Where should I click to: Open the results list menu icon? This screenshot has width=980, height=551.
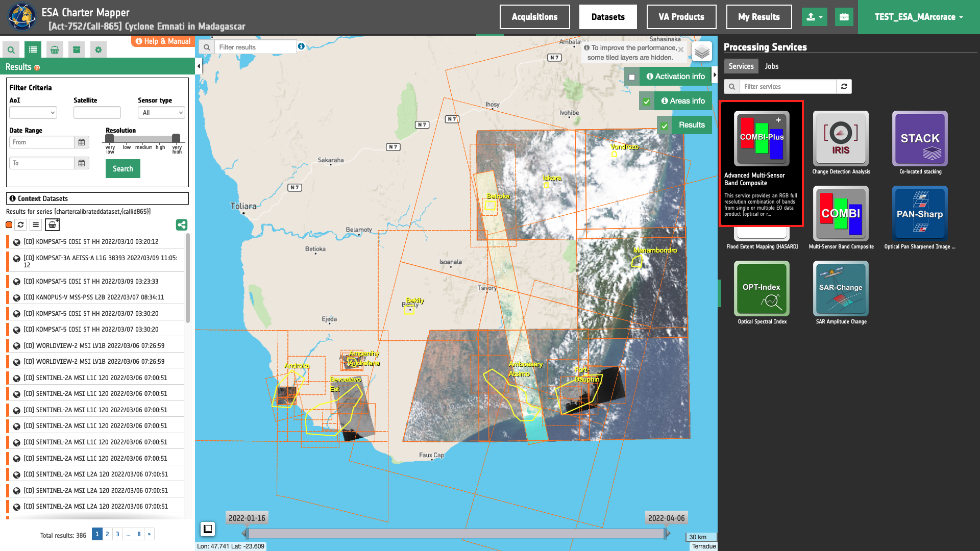(36, 224)
